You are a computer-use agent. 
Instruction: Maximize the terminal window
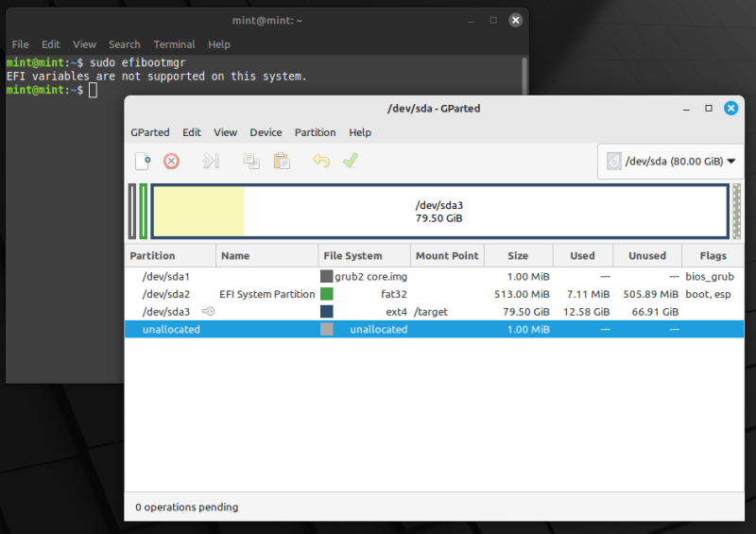[493, 20]
